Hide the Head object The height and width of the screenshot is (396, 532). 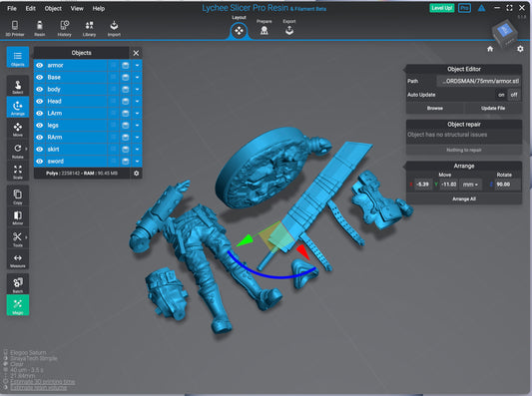40,102
